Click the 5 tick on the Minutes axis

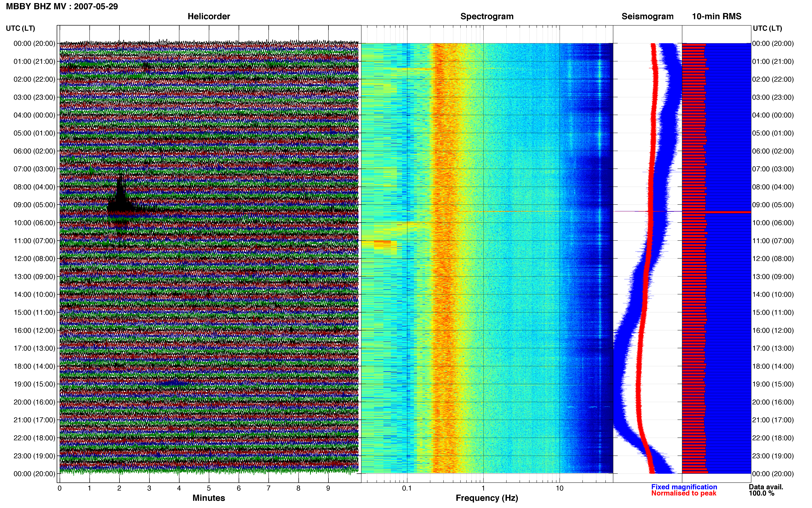tap(209, 488)
